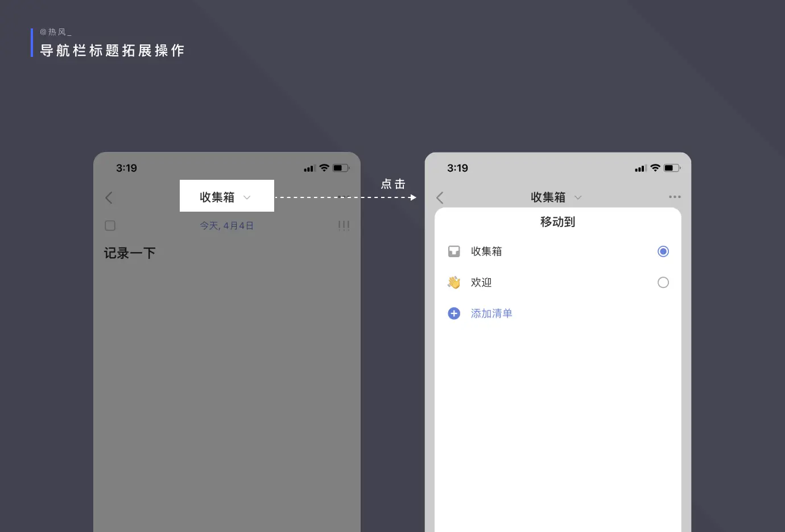The width and height of the screenshot is (785, 532).
Task: Select the 收集箱 radio button
Action: (x=663, y=251)
